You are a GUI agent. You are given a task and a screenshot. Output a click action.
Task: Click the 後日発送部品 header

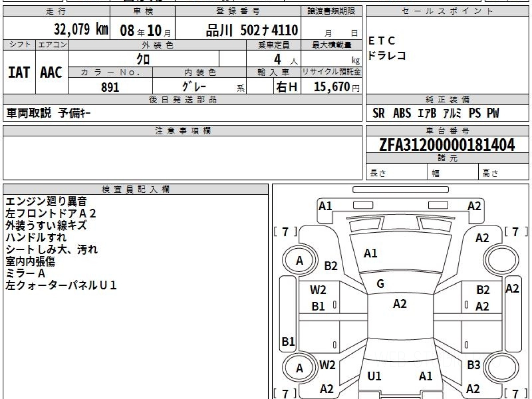(x=182, y=100)
